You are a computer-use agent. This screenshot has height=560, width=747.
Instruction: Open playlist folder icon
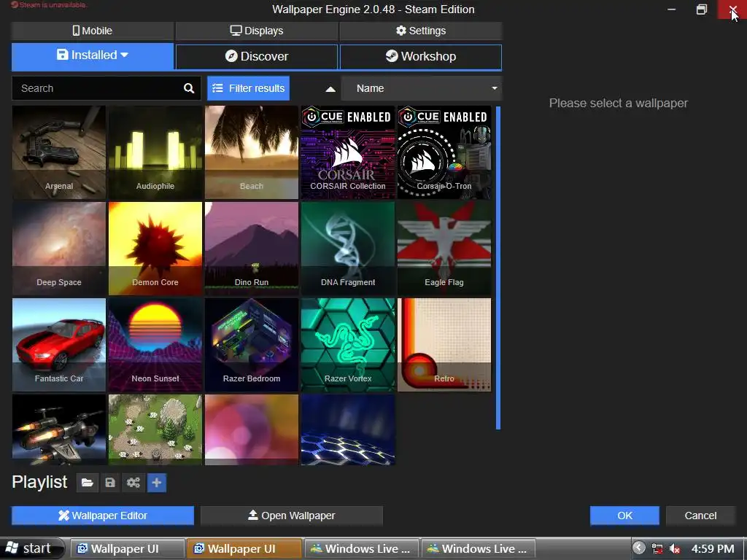(88, 483)
